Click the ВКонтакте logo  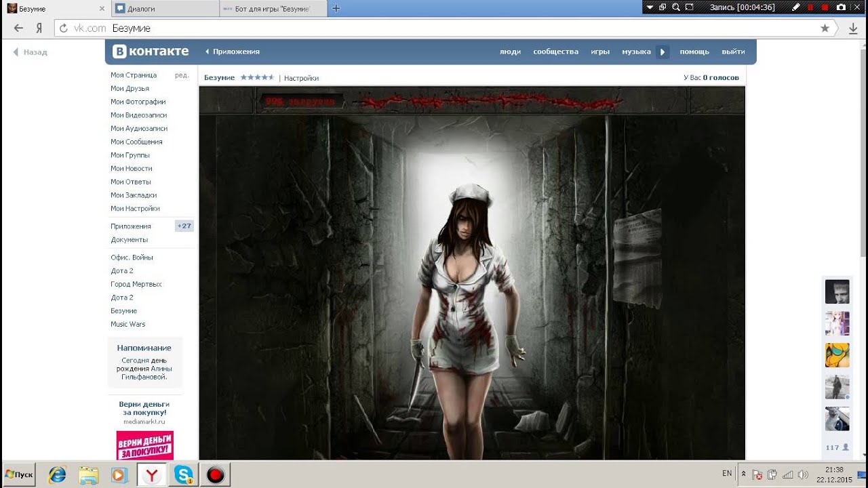point(151,52)
